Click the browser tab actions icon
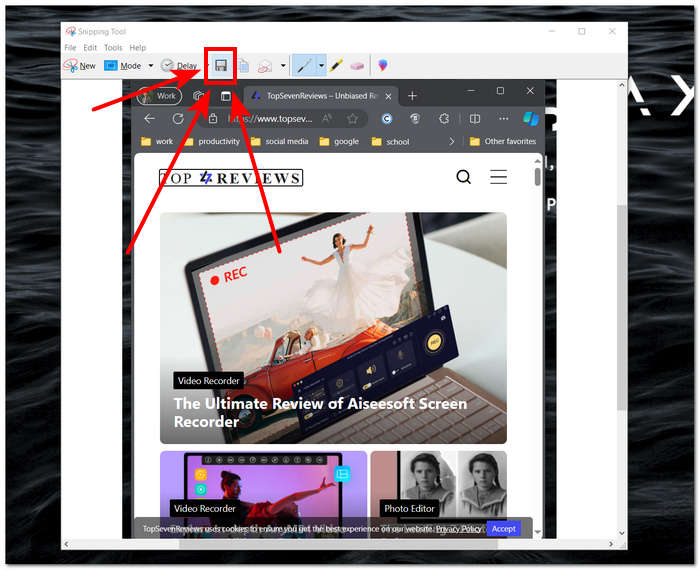Viewport: 700px width, 570px height. (x=226, y=96)
